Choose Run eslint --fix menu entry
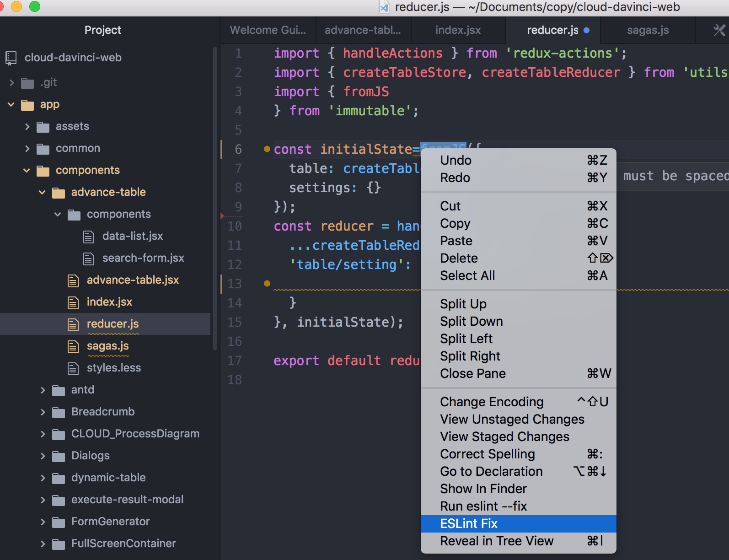 [x=518, y=506]
